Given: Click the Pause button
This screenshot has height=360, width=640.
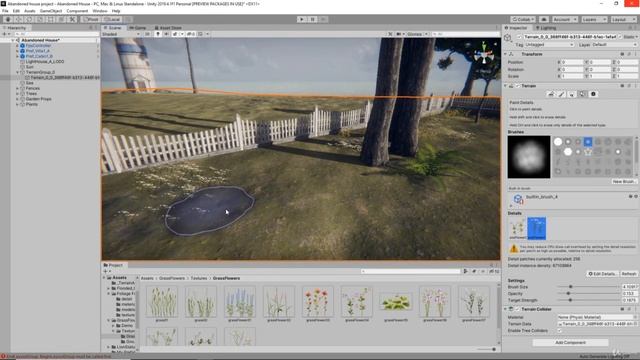Looking at the screenshot, I should [x=312, y=19].
